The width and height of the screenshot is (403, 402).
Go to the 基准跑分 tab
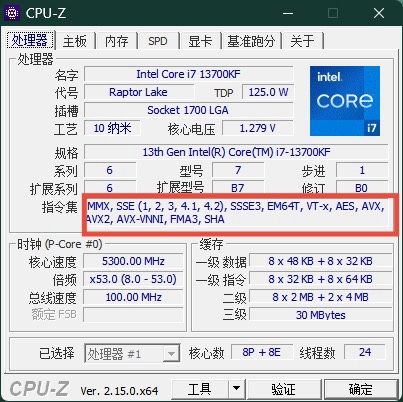click(x=251, y=41)
